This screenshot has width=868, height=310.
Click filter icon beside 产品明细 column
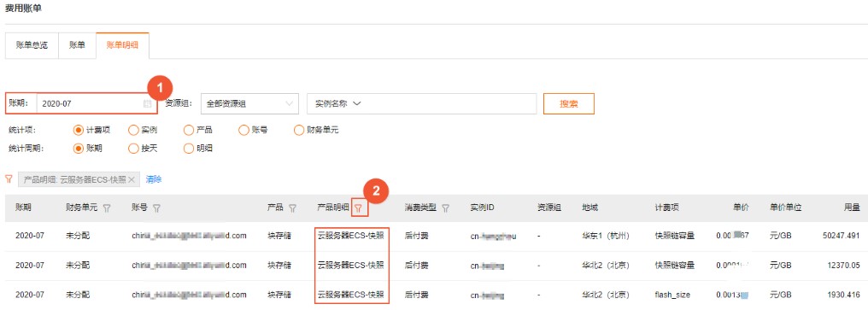tap(359, 208)
